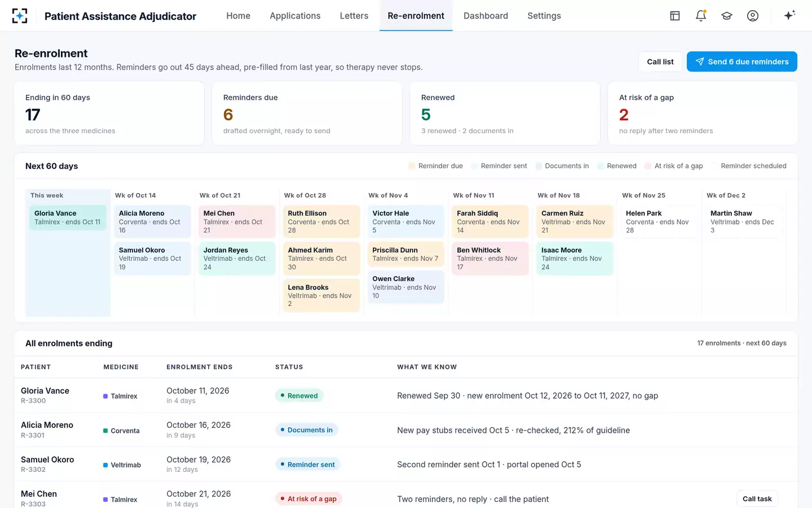Open the Reminders due stat card
Image resolution: width=812 pixels, height=508 pixels.
coord(307,113)
